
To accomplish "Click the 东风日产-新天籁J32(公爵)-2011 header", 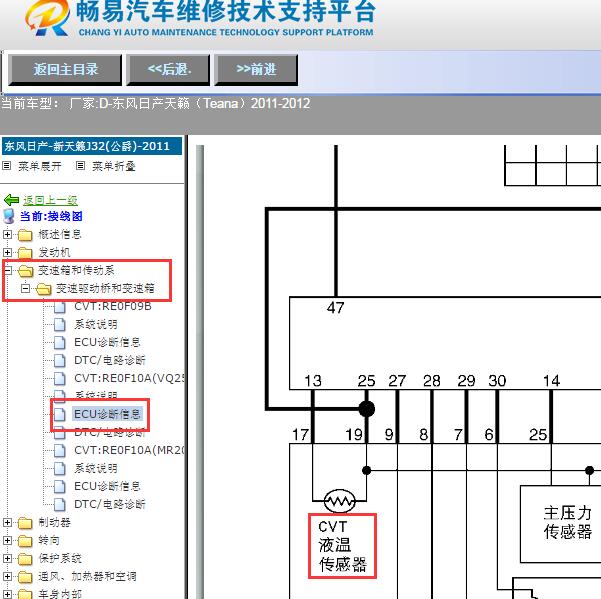I will point(92,146).
